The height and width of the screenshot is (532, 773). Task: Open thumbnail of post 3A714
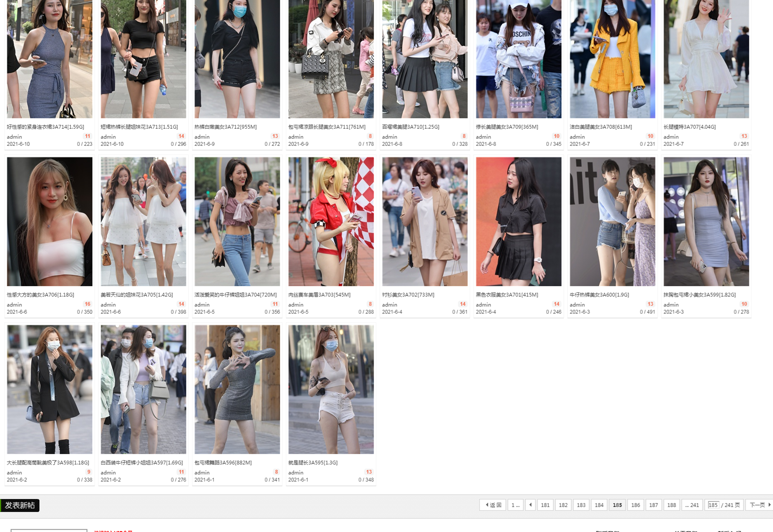(50, 59)
